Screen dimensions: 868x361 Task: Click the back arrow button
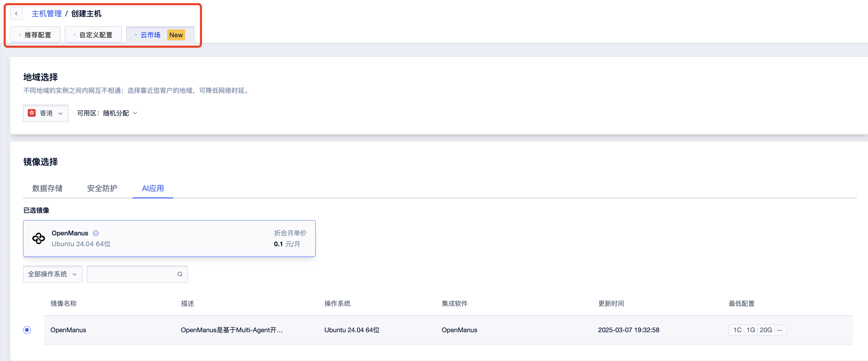coord(16,14)
